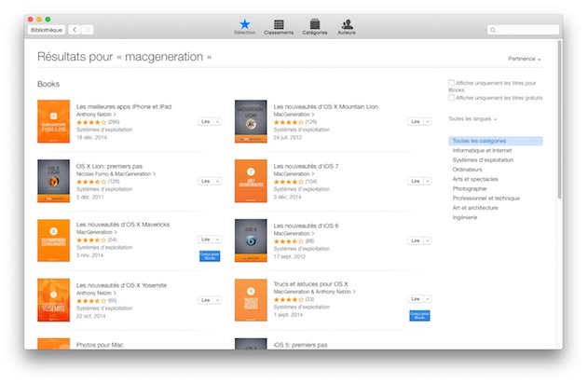The image size is (588, 384).
Task: Go back with the left arrow button
Action: [75, 30]
